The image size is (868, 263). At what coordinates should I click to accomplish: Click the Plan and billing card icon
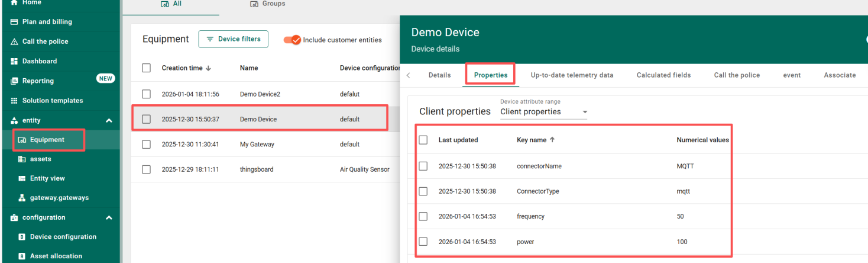coord(14,22)
